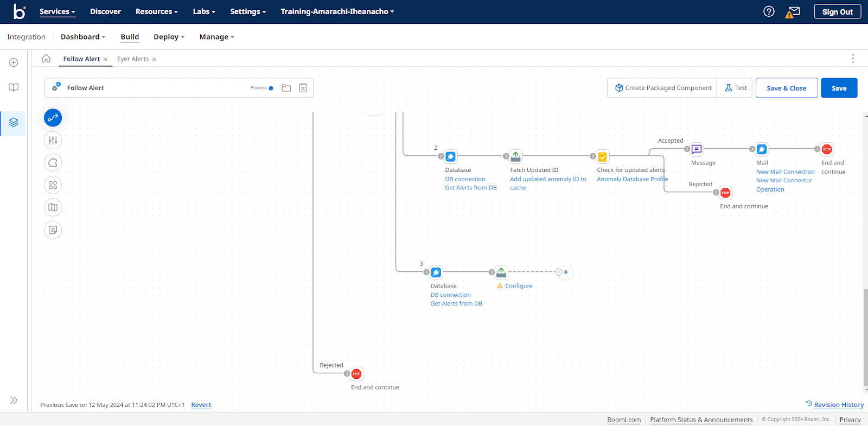
Task: Open the three-dot overflow menu
Action: pyautogui.click(x=853, y=59)
